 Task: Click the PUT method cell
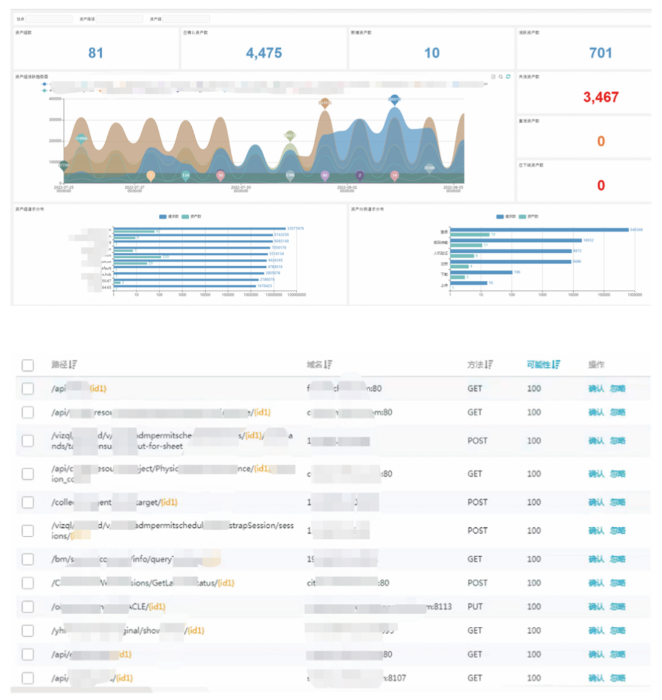475,607
